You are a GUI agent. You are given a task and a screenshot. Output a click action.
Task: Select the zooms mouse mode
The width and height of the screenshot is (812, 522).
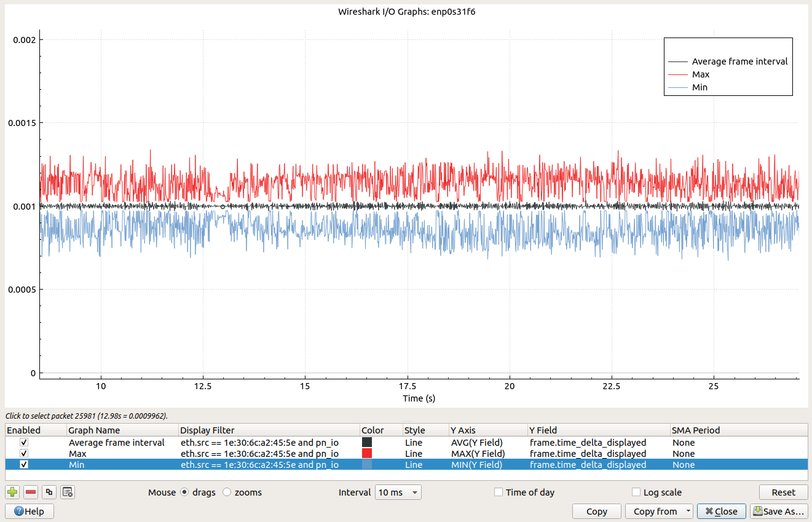coord(227,492)
